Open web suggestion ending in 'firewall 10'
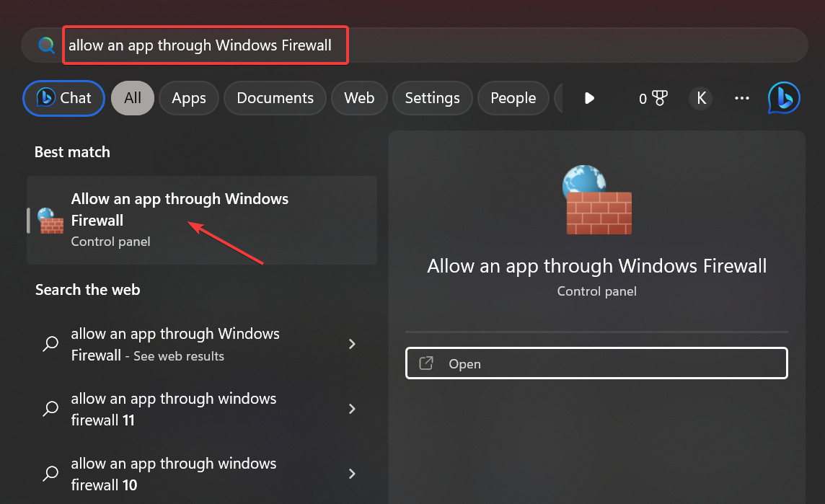 pyautogui.click(x=202, y=474)
